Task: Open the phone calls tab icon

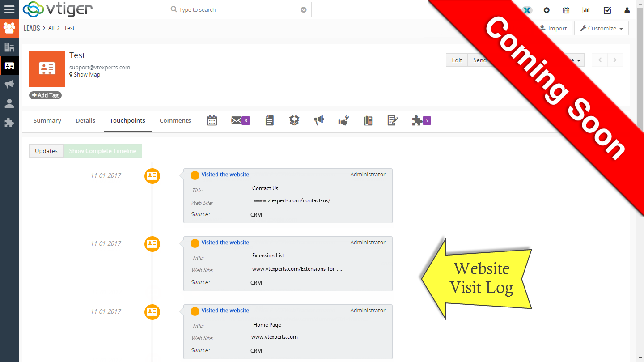Action: (368, 120)
